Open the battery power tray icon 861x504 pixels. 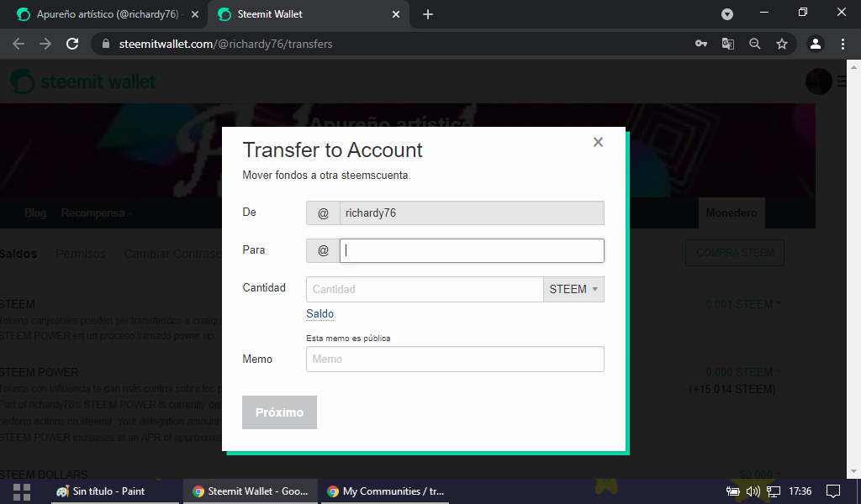click(732, 491)
